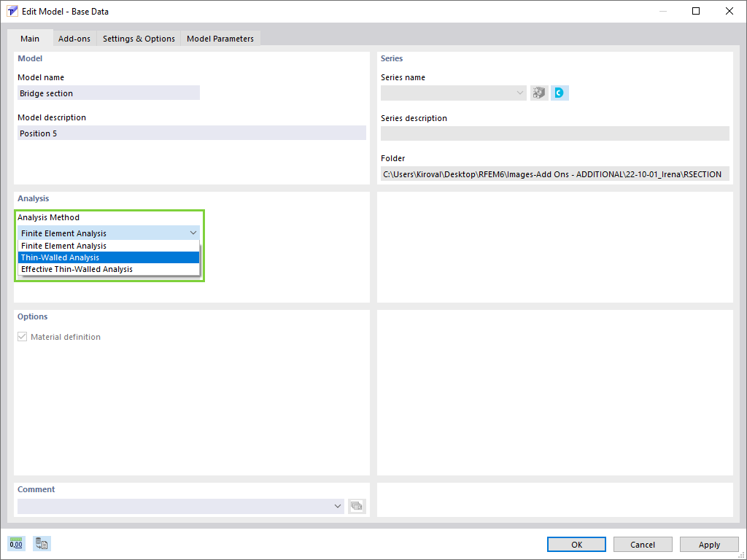
Task: Open the Settings & Options tab
Action: [x=138, y=39]
